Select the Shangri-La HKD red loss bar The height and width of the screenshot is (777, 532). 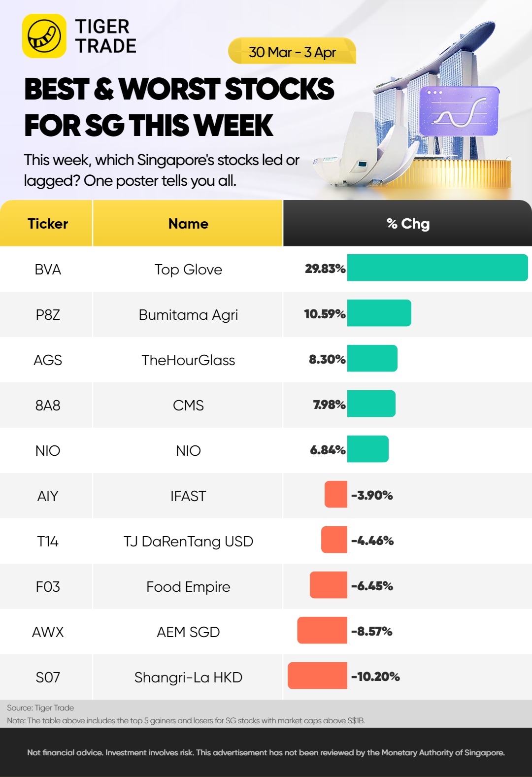pos(318,676)
